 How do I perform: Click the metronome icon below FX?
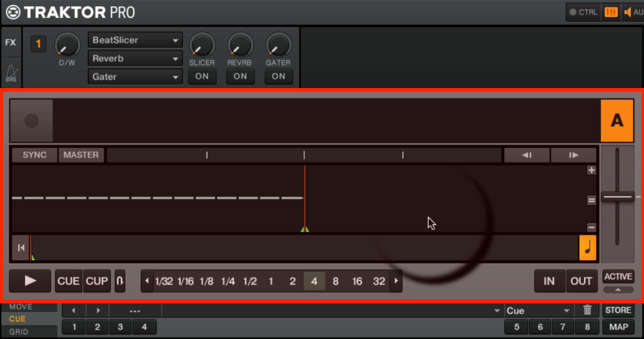click(11, 73)
